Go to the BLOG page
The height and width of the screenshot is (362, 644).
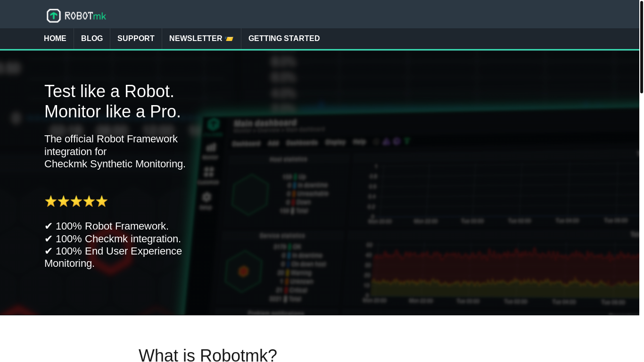click(92, 39)
